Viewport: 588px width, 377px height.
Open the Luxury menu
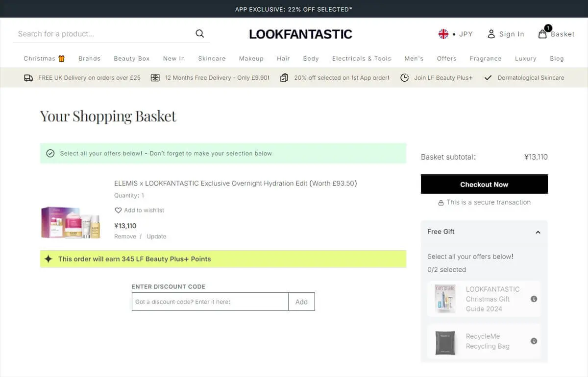pos(526,58)
